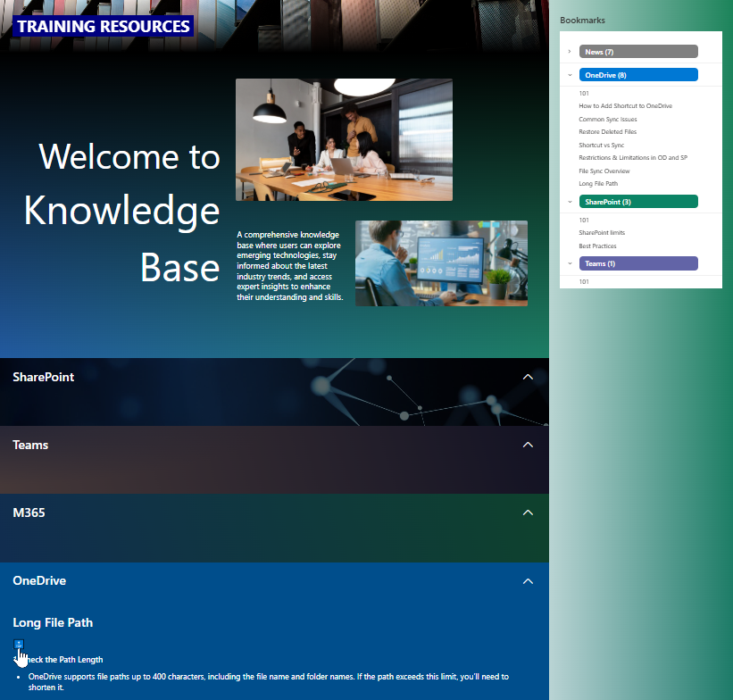This screenshot has height=700, width=733.
Task: Click the comprehensive knowledge base description paragraph
Action: [x=290, y=265]
